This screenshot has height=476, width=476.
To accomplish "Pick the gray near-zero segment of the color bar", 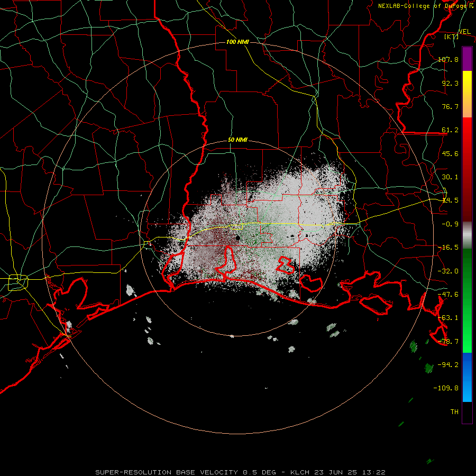I will click(467, 235).
